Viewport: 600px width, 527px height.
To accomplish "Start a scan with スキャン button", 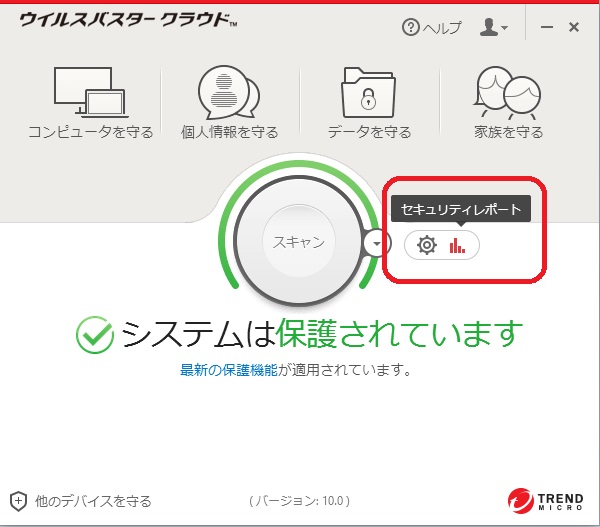I will pos(299,242).
